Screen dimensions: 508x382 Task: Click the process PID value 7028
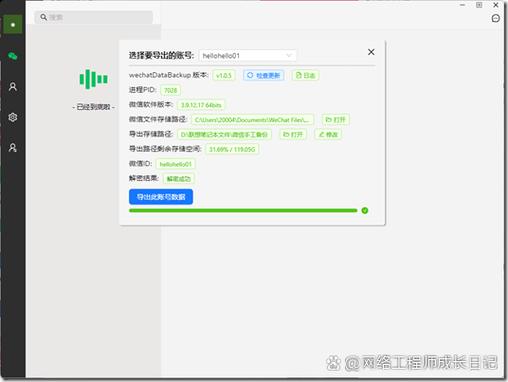[x=170, y=90]
